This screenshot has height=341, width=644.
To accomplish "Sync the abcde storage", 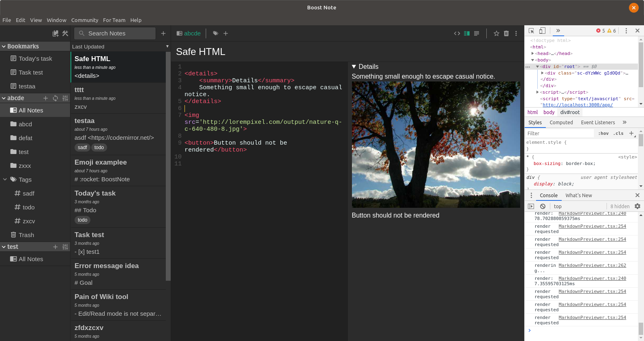I will [55, 98].
